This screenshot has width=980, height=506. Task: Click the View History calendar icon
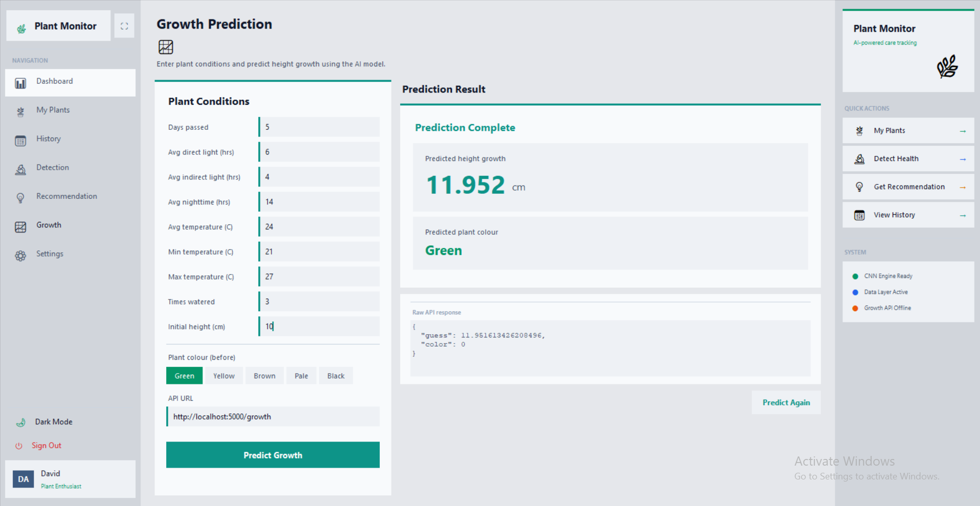point(859,215)
